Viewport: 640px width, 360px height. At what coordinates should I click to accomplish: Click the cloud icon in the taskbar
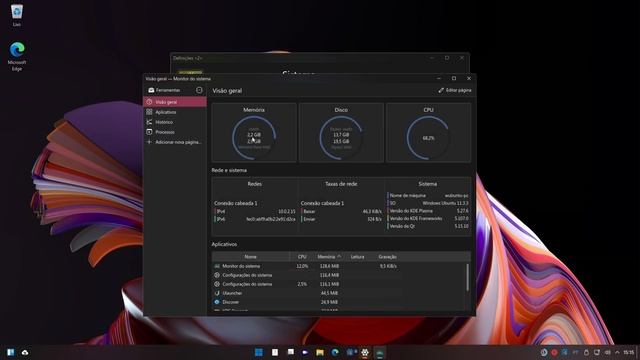pyautogui.click(x=25, y=352)
